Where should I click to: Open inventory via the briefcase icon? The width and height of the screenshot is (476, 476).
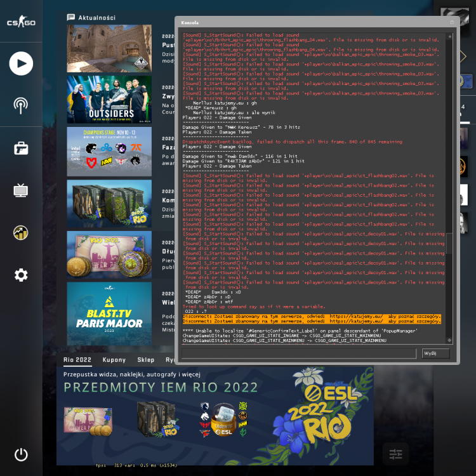click(21, 148)
